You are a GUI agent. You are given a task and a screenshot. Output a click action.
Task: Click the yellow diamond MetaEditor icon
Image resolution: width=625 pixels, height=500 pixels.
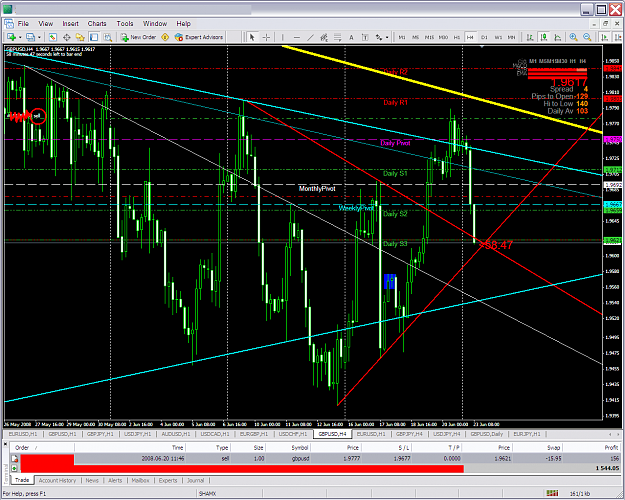coord(165,37)
